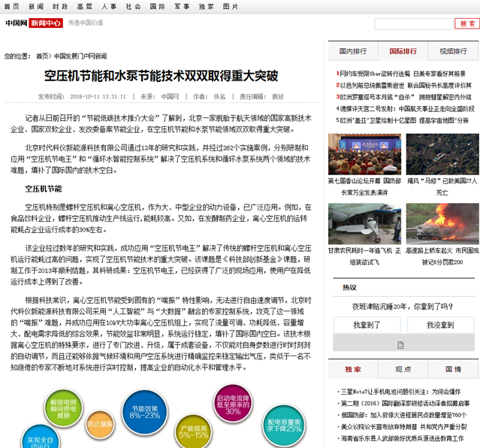
Task: Switch to the 视频排行 tab
Action: tap(454, 51)
